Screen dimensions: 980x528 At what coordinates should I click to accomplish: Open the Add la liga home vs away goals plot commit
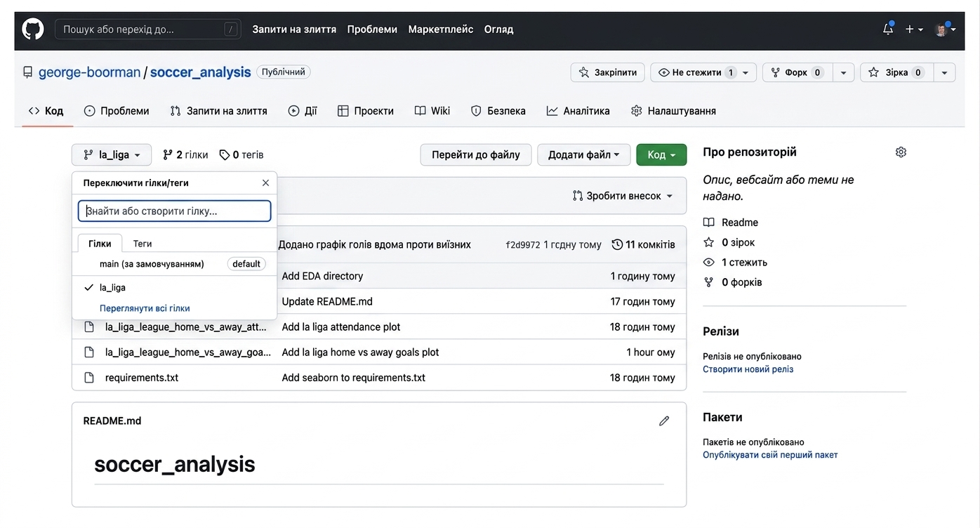pos(360,352)
